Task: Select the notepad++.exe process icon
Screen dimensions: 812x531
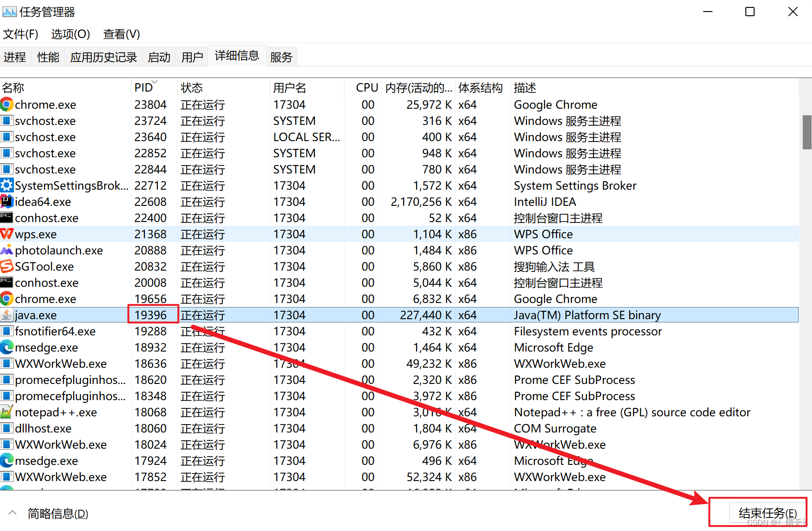Action: [x=6, y=412]
